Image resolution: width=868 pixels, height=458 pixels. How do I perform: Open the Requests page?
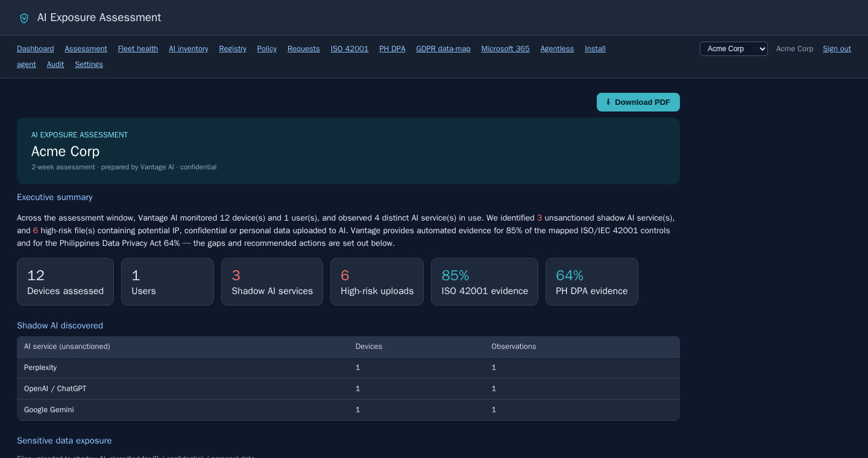click(x=304, y=49)
